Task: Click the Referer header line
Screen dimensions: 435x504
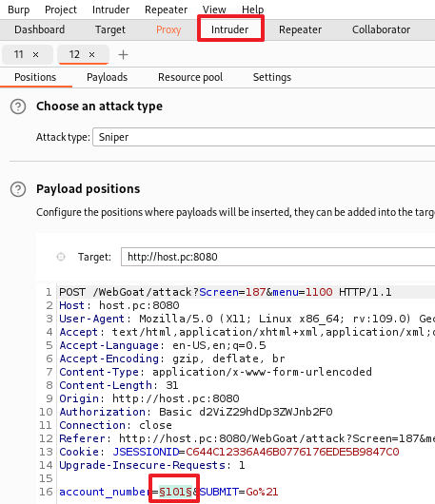Action: (x=247, y=438)
